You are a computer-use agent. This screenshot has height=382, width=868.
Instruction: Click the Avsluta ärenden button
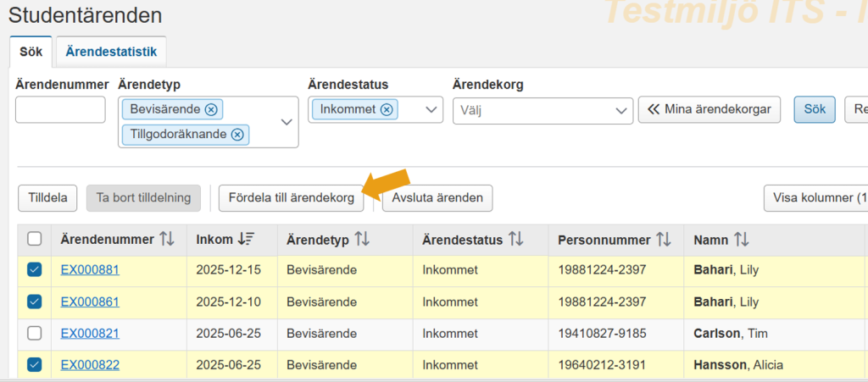(437, 198)
